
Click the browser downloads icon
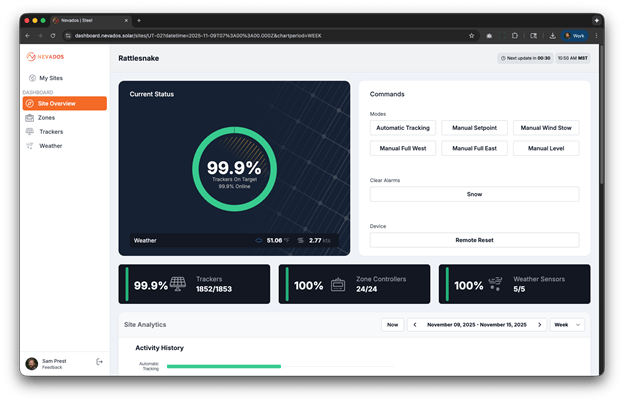(553, 35)
